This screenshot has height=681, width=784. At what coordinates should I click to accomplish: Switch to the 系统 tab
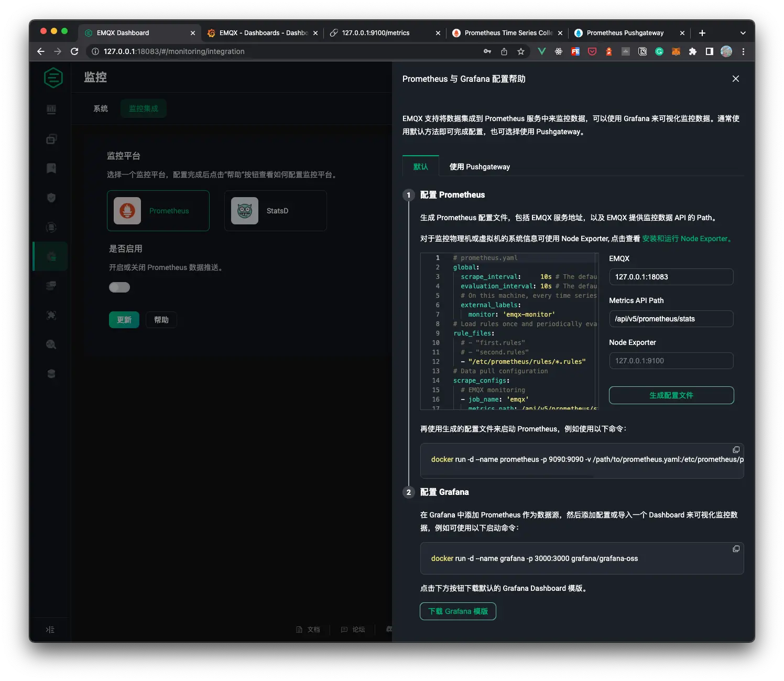[x=100, y=109]
